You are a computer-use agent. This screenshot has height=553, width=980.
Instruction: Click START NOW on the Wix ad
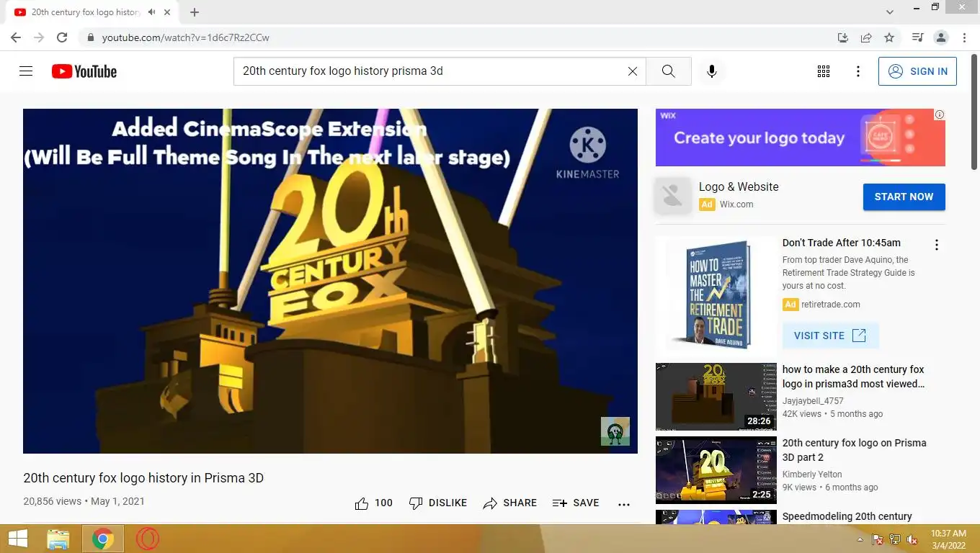(x=904, y=197)
